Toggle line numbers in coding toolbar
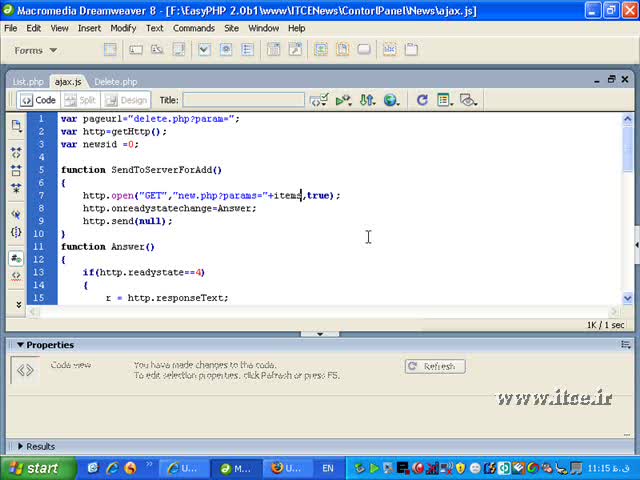The width and height of the screenshot is (640, 480). click(x=16, y=258)
